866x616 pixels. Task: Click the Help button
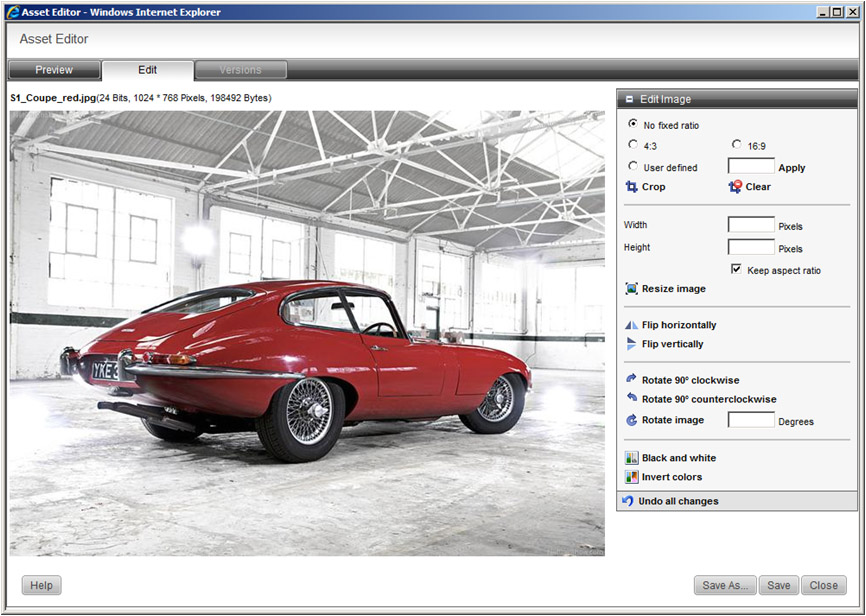click(41, 585)
